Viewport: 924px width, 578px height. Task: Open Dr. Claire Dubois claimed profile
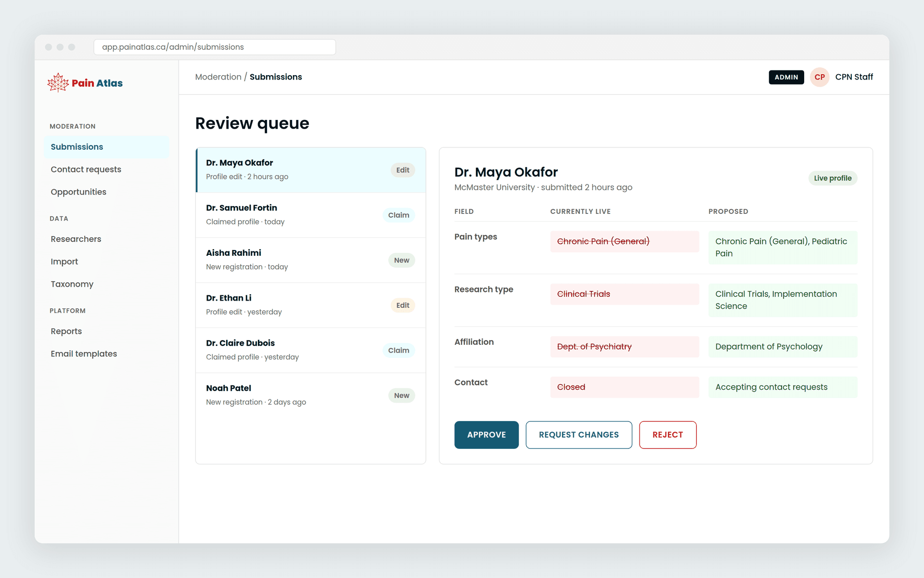[311, 350]
